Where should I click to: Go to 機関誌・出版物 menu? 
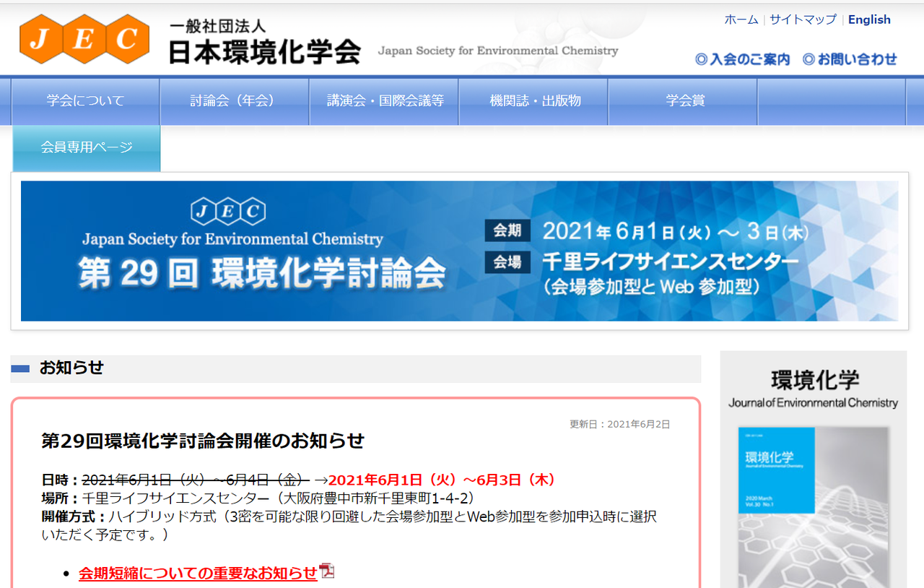coord(533,101)
